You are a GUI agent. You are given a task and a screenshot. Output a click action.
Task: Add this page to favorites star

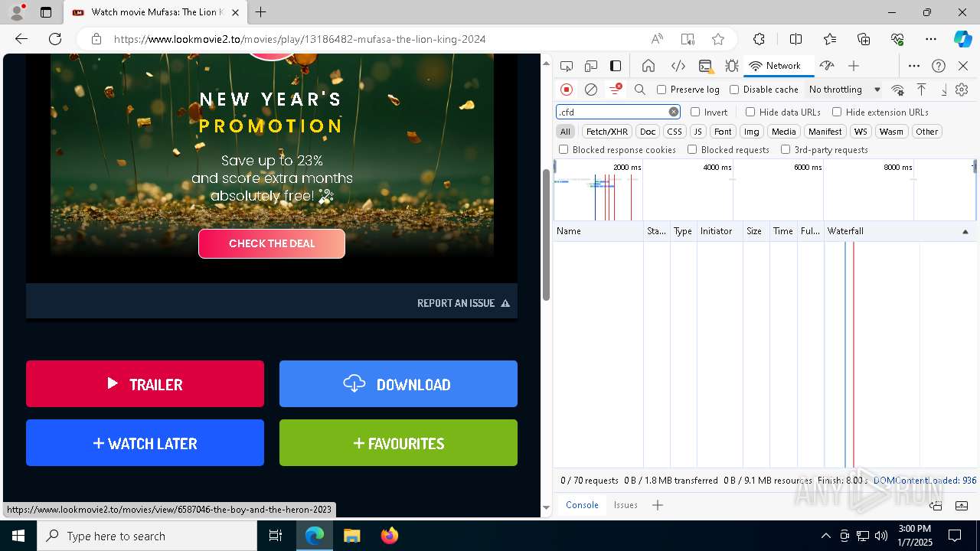pyautogui.click(x=718, y=39)
